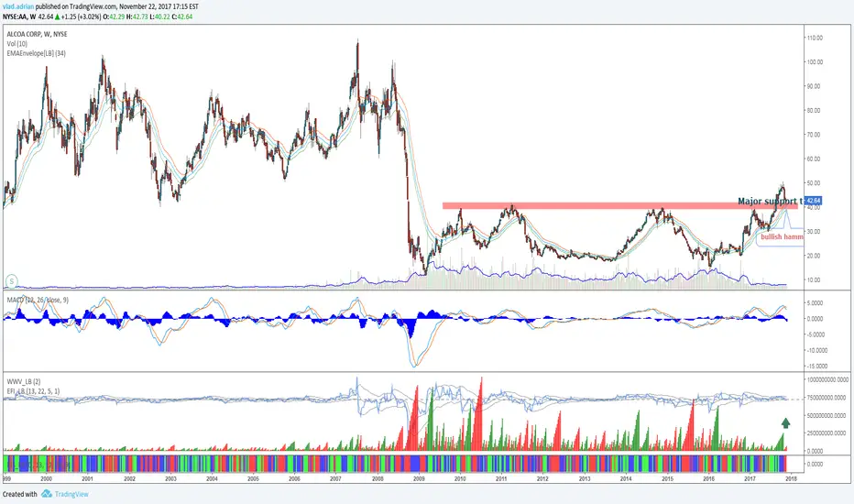The width and height of the screenshot is (854, 504).
Task: Click the 2012 year label on the time axis
Action: click(x=543, y=479)
